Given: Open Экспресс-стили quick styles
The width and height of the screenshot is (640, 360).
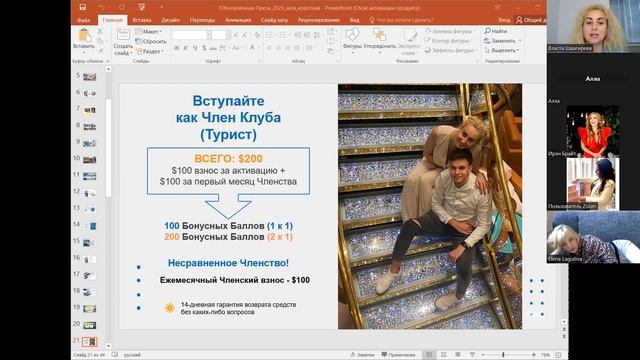Looking at the screenshot, I should pyautogui.click(x=409, y=42).
